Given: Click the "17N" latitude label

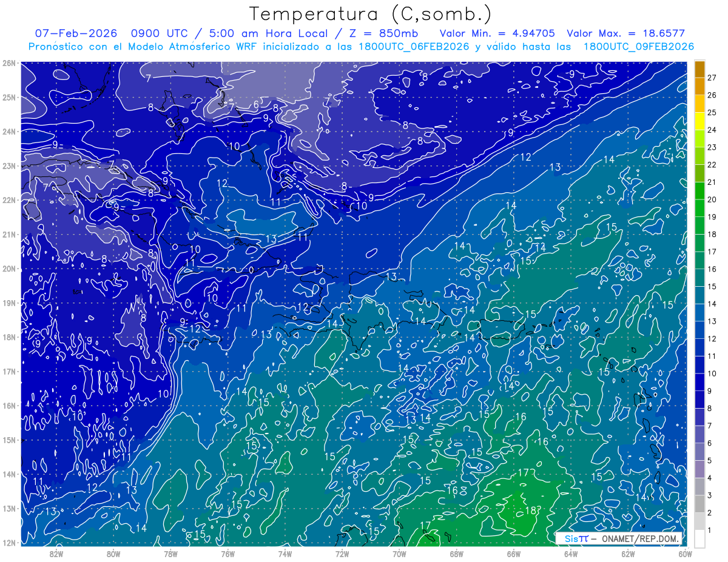Looking at the screenshot, I should pyautogui.click(x=8, y=371).
